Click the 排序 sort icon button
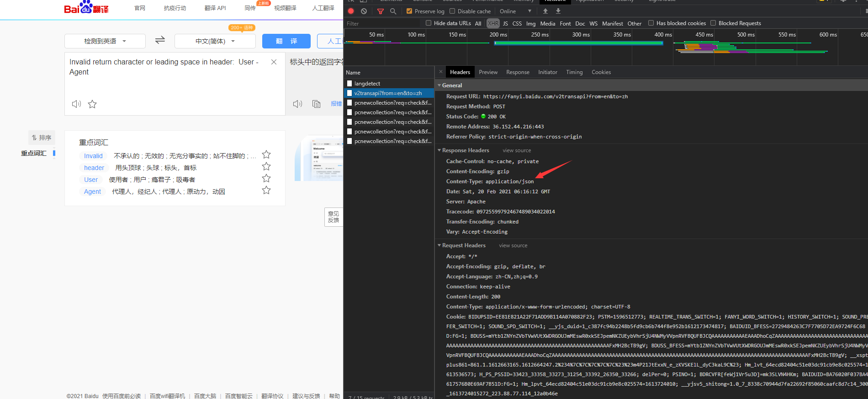868x399 pixels. pos(42,138)
